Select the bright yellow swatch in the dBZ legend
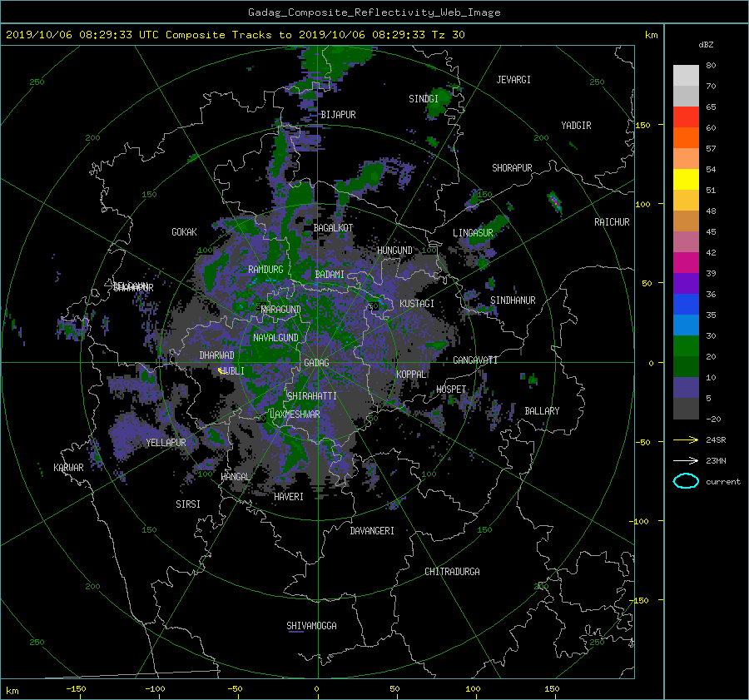 686,179
